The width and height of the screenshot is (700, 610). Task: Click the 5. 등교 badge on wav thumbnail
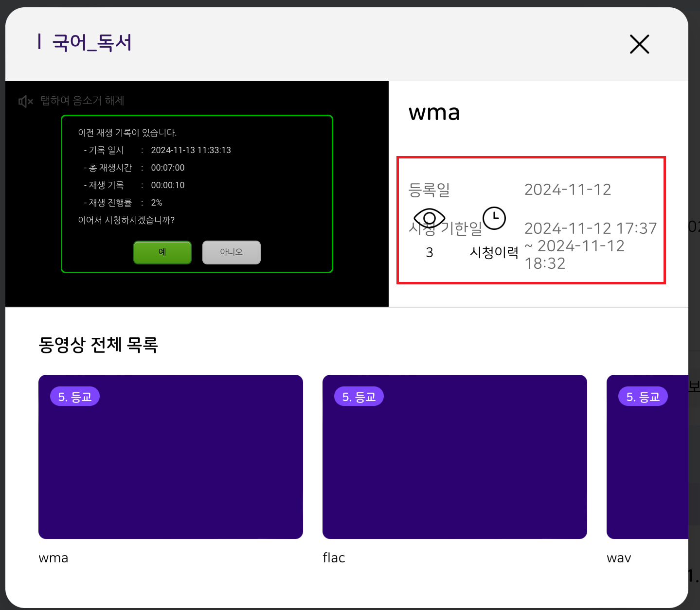(x=643, y=397)
